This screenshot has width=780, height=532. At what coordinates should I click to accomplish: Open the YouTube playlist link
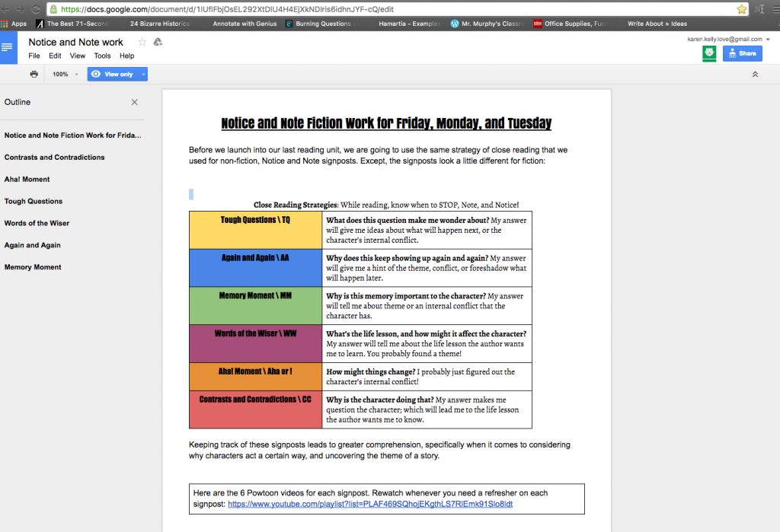(x=370, y=504)
